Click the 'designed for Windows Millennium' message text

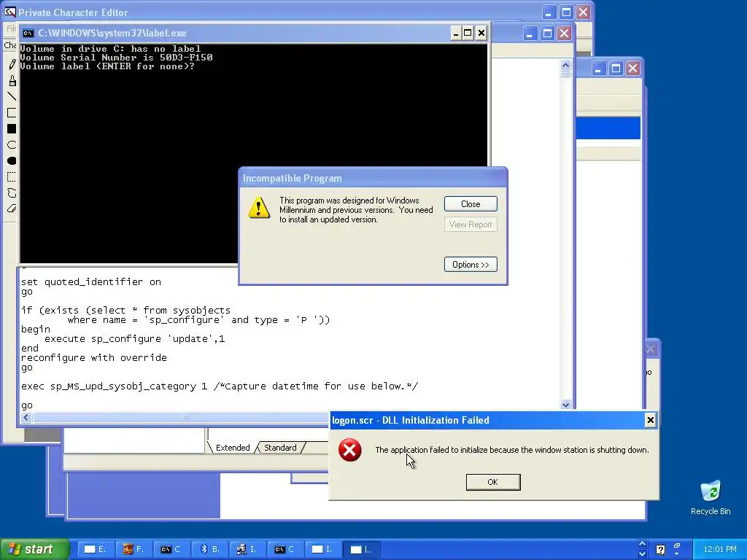click(356, 210)
